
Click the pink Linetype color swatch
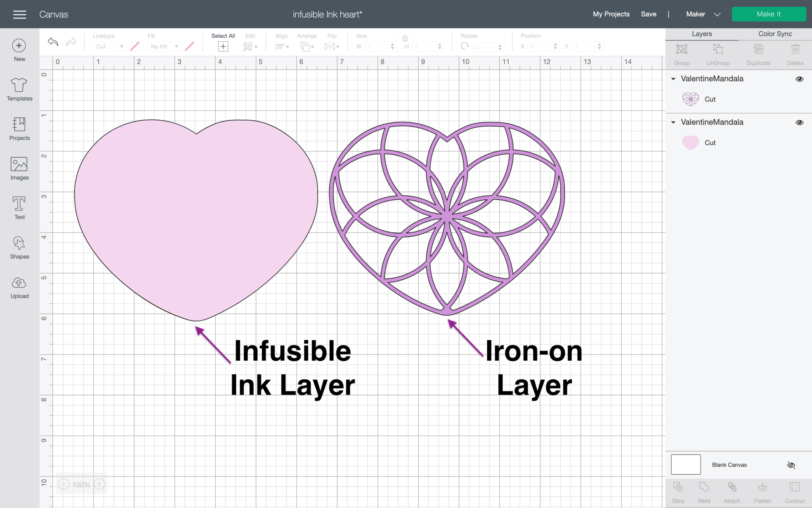coord(135,46)
